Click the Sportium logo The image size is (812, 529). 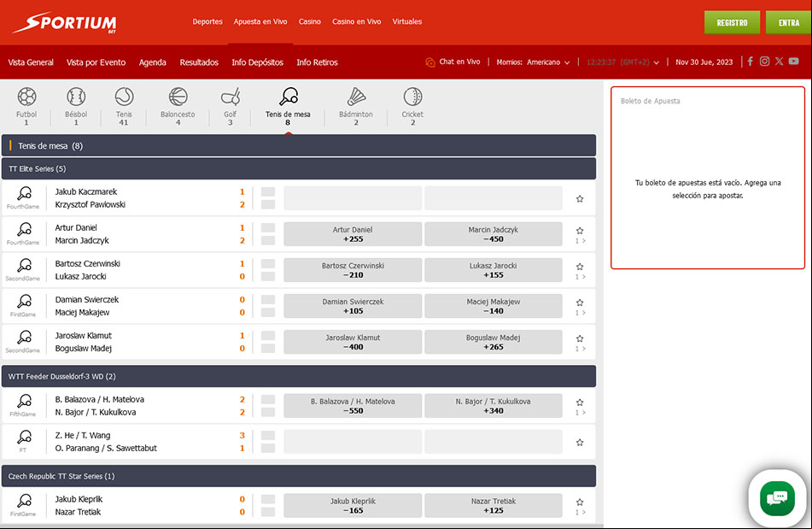point(65,23)
